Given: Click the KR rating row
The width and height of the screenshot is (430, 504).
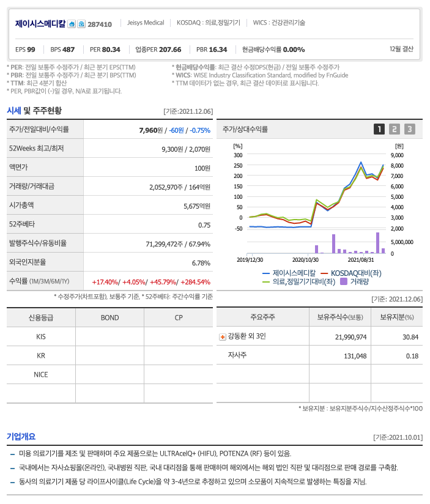Looking at the screenshot, I should 109,355.
